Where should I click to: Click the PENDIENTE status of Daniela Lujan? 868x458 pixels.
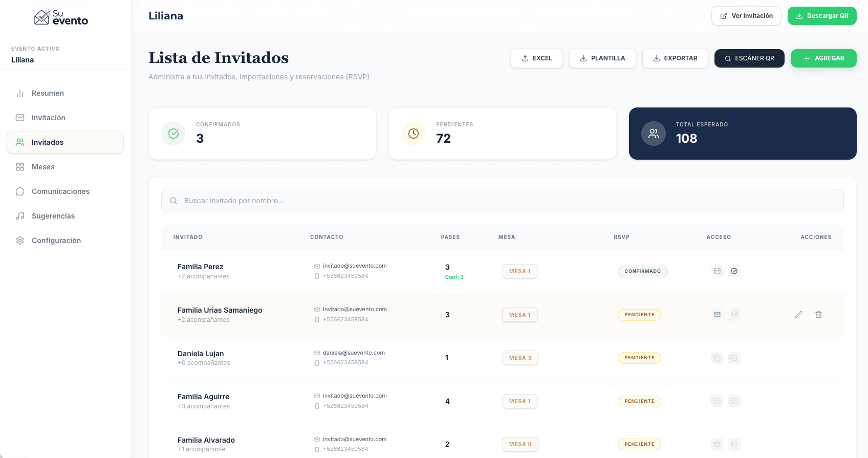coord(639,358)
